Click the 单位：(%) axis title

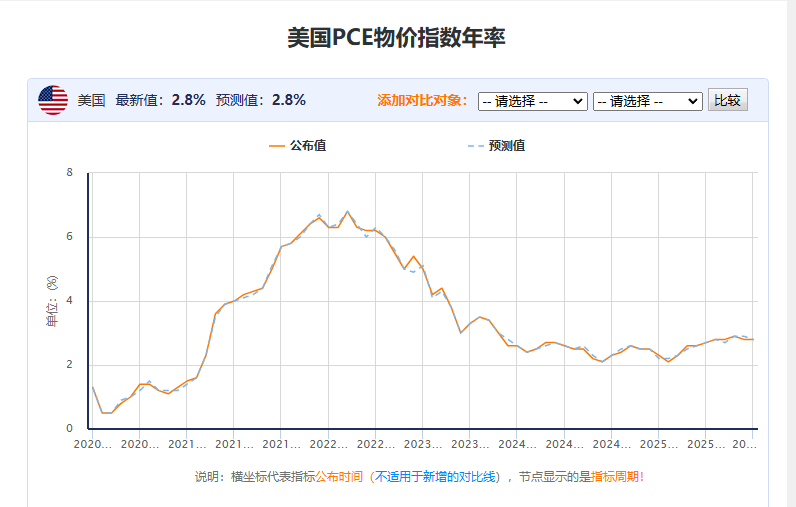52,301
